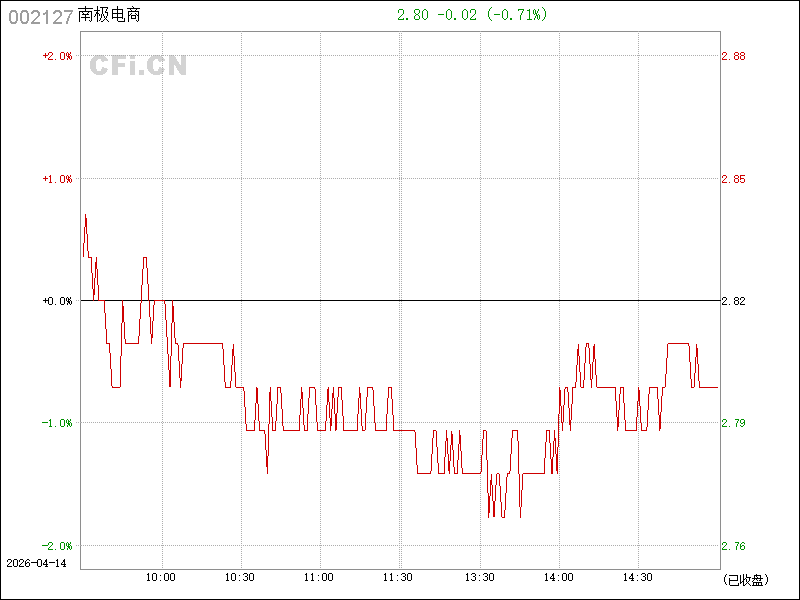Click the 2.79 price axis label
800x600 pixels.
733,423
